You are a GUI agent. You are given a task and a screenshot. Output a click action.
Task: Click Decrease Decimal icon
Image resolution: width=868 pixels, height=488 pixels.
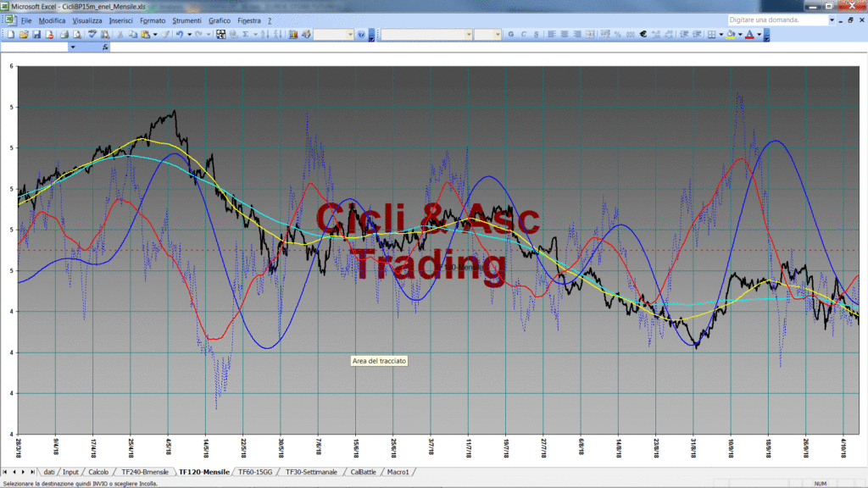670,34
